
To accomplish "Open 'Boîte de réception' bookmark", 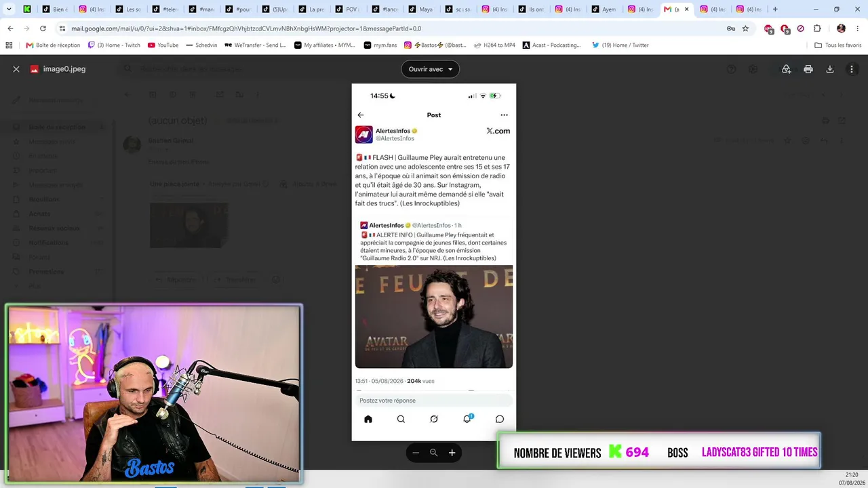I will (x=53, y=45).
